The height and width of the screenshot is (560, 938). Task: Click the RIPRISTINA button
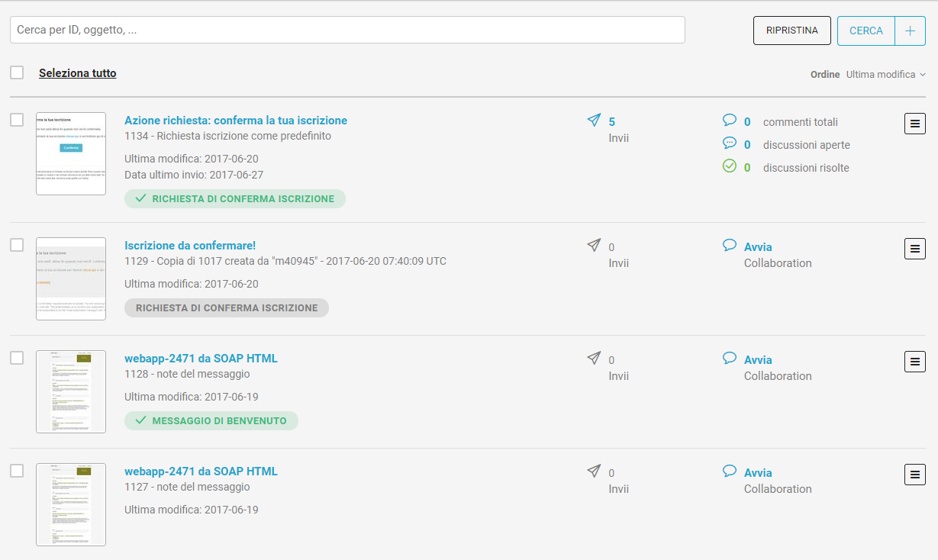791,31
